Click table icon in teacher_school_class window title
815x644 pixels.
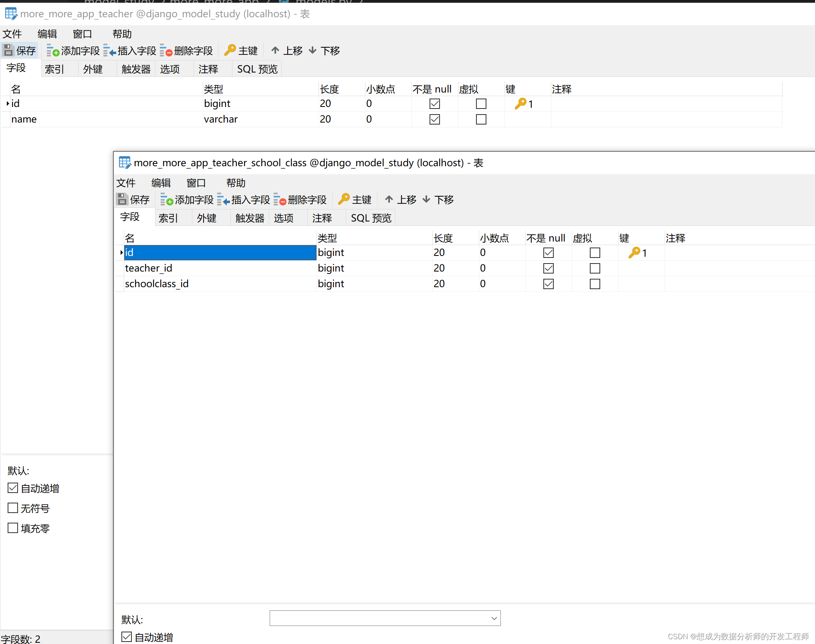125,163
